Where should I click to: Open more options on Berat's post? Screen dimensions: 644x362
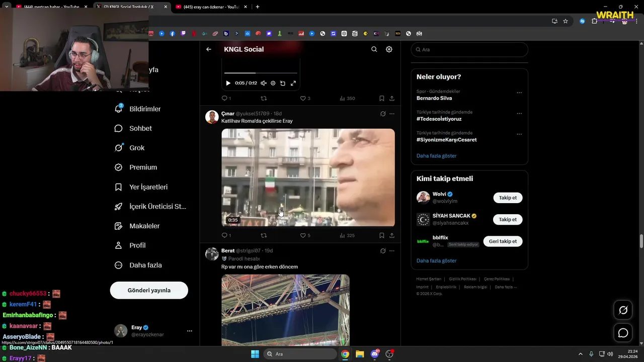pyautogui.click(x=392, y=251)
